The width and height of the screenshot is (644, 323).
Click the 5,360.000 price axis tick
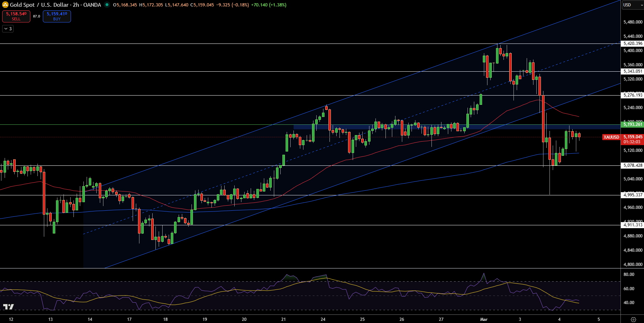pos(633,65)
